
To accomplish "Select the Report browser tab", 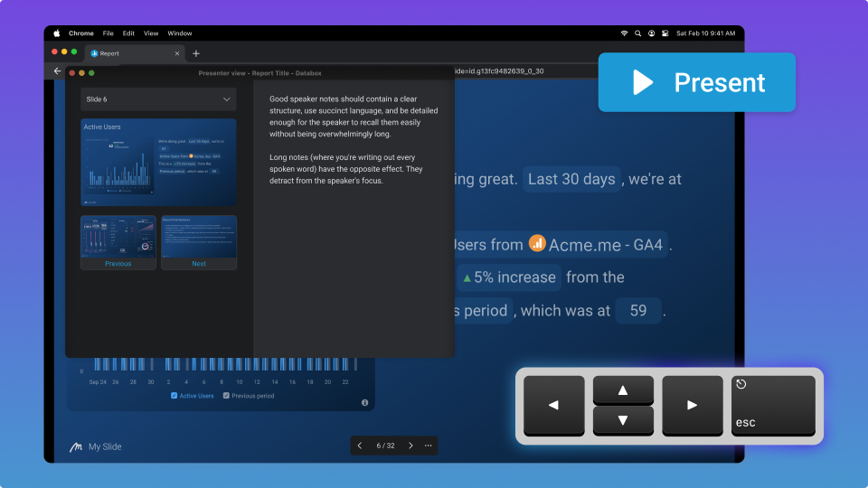I will [x=133, y=53].
